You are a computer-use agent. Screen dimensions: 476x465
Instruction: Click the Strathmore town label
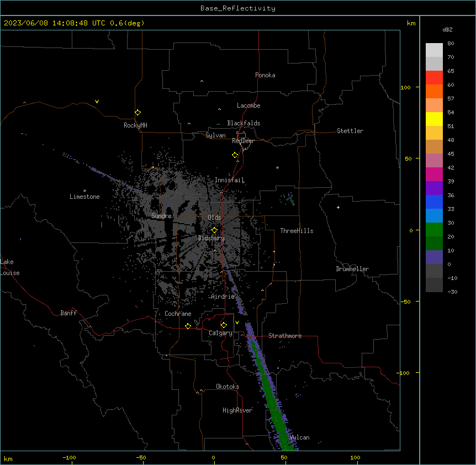(x=285, y=336)
